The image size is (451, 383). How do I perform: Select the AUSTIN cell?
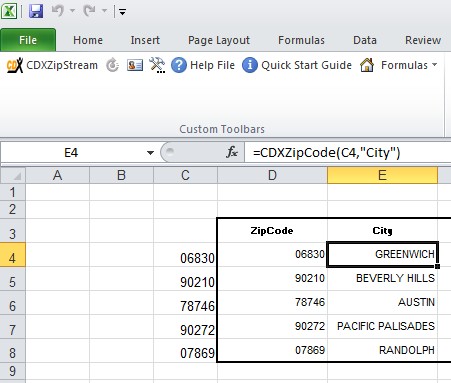click(382, 303)
